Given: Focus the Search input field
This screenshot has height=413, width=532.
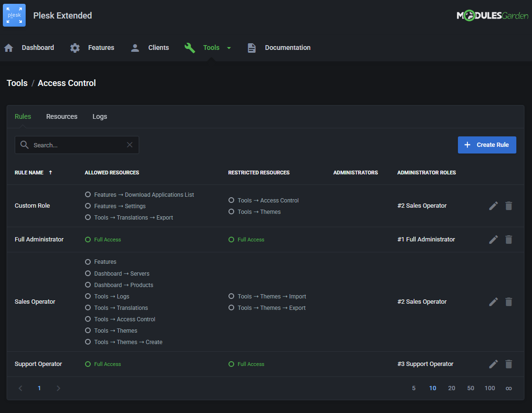Looking at the screenshot, I should point(77,145).
